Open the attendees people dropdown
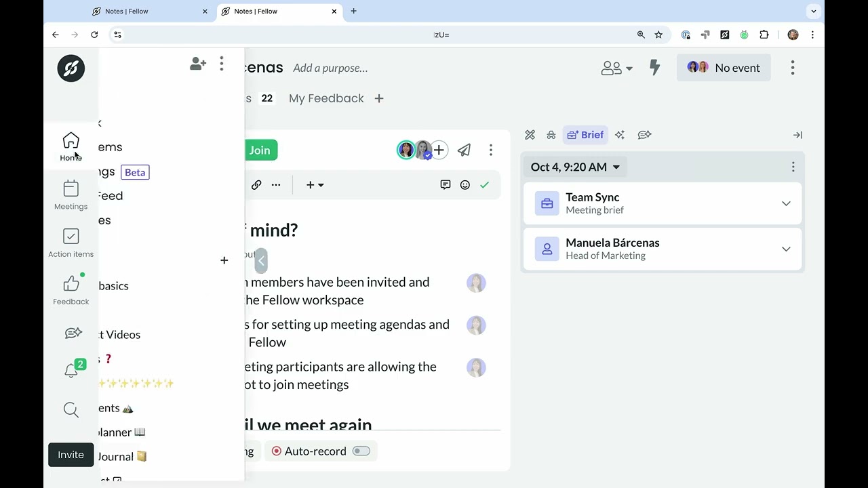The image size is (868, 488). [x=616, y=68]
